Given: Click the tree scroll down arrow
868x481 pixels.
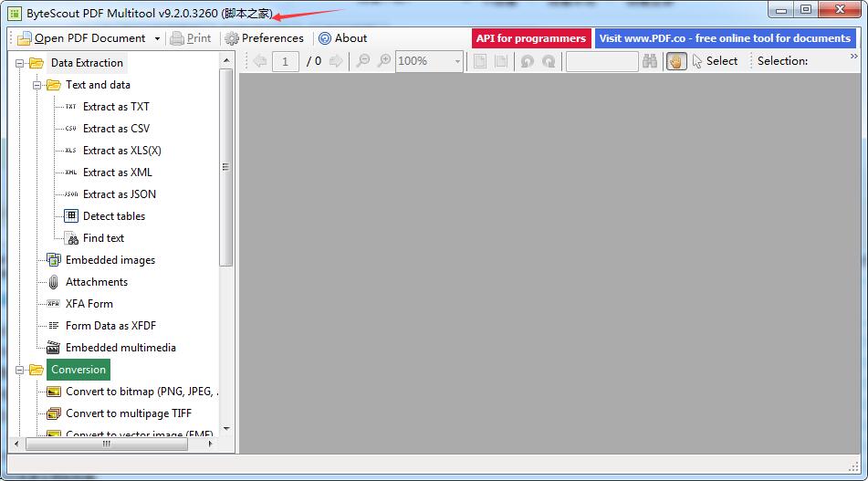Looking at the screenshot, I should click(x=225, y=428).
